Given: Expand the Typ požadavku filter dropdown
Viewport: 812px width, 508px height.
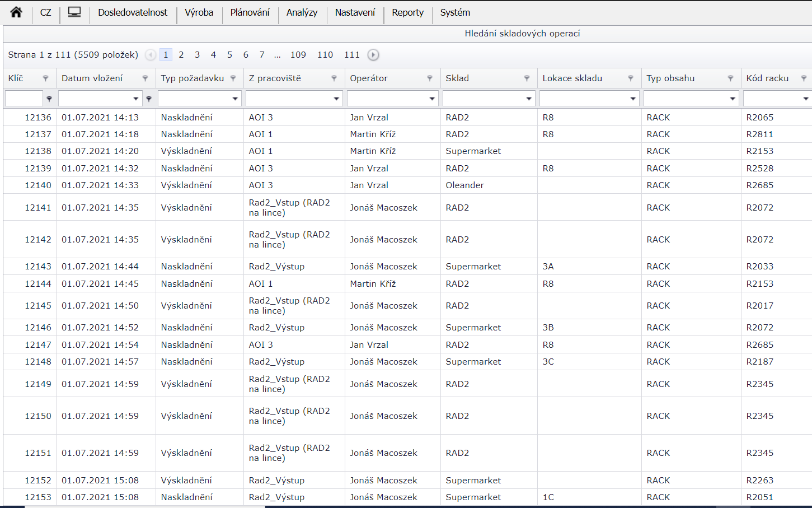Looking at the screenshot, I should click(x=235, y=99).
